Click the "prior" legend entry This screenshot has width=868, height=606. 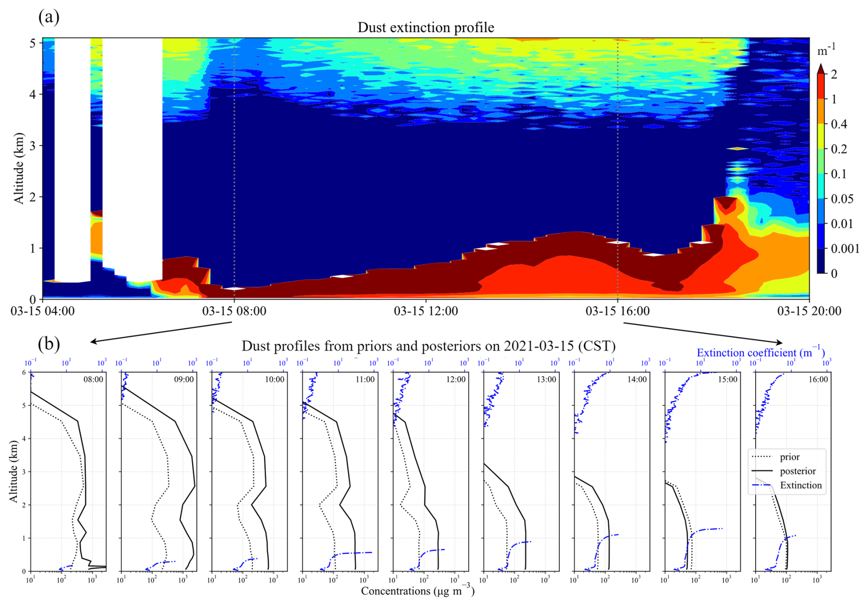point(789,457)
